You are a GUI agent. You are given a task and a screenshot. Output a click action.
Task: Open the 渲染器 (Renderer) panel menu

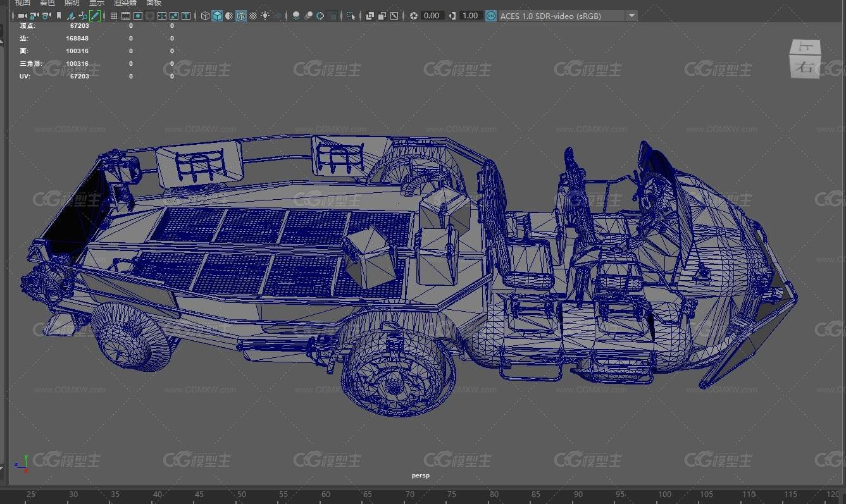coord(125,3)
